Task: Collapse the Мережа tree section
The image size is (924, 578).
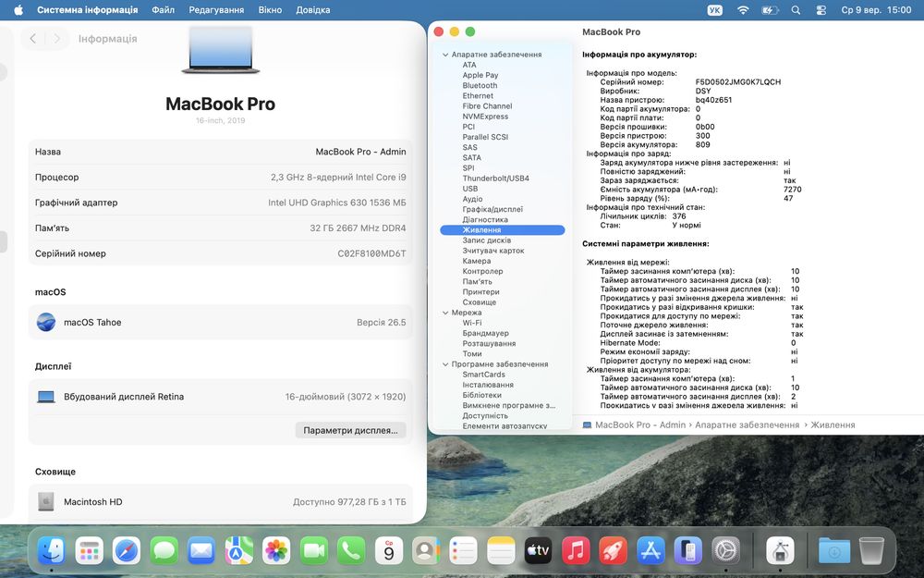Action: pos(445,313)
